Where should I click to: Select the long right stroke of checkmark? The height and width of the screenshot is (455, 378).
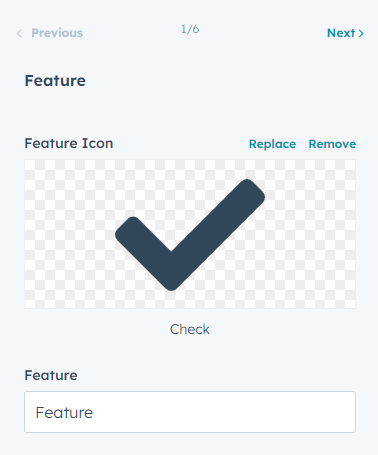click(218, 230)
